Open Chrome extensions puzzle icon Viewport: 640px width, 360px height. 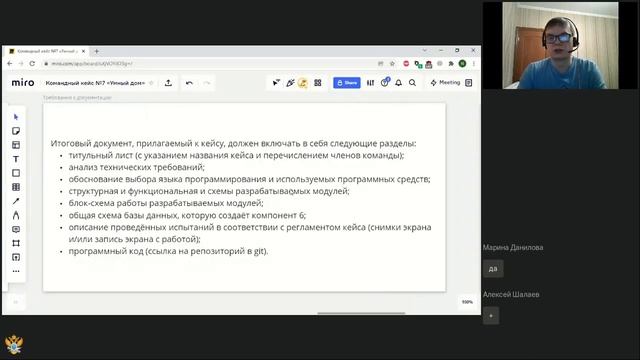[451, 64]
